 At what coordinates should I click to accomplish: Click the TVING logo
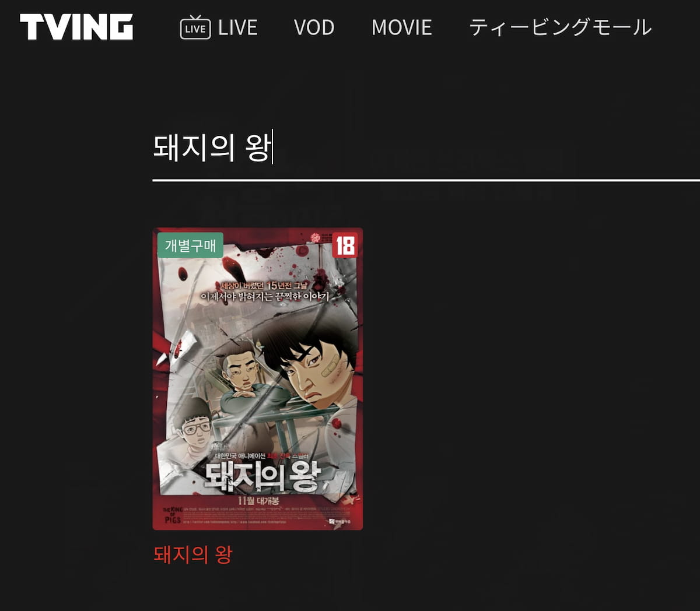(76, 27)
